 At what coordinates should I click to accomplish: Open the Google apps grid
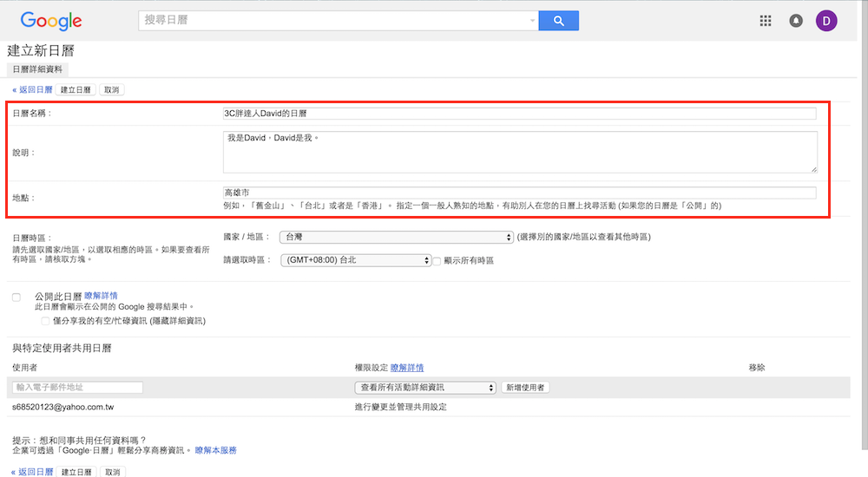[766, 21]
